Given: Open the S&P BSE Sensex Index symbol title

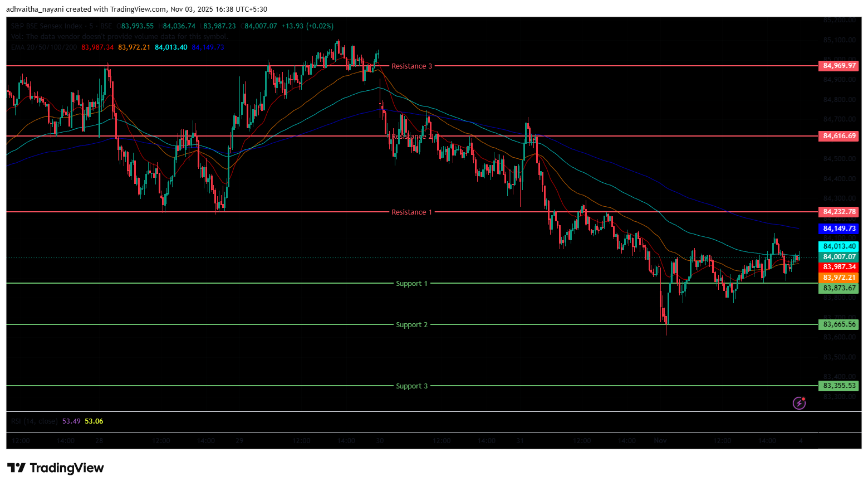Looking at the screenshot, I should click(47, 26).
